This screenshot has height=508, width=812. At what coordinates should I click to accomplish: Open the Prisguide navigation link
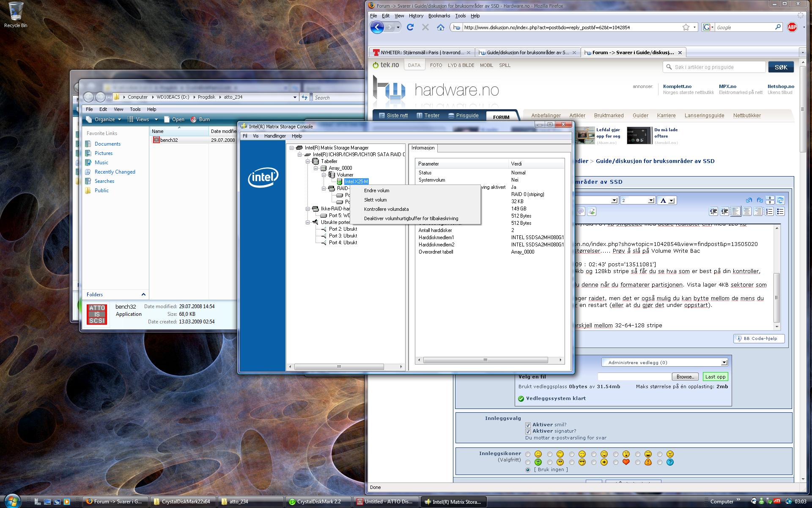(x=463, y=115)
